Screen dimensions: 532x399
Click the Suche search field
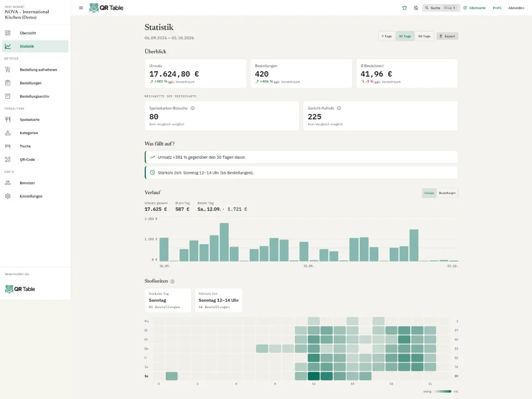point(441,8)
